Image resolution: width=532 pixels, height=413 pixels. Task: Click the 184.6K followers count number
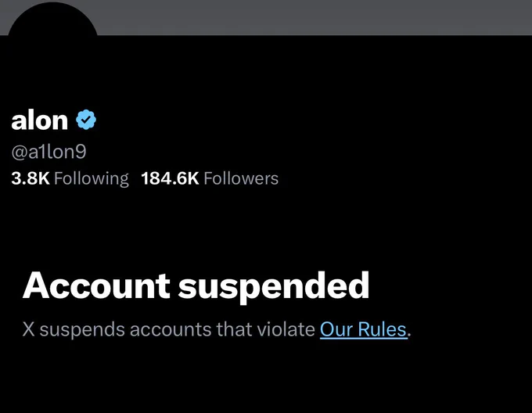[170, 178]
